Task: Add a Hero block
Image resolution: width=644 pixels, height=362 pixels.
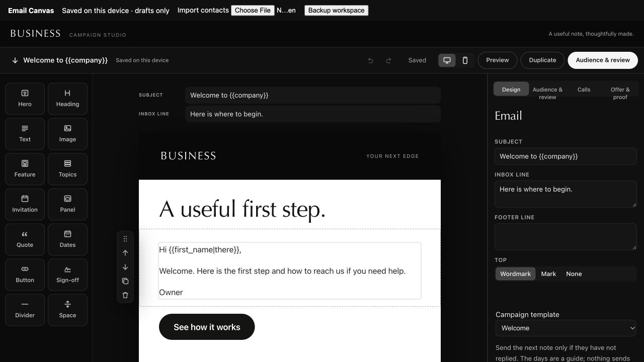Action: (x=25, y=99)
